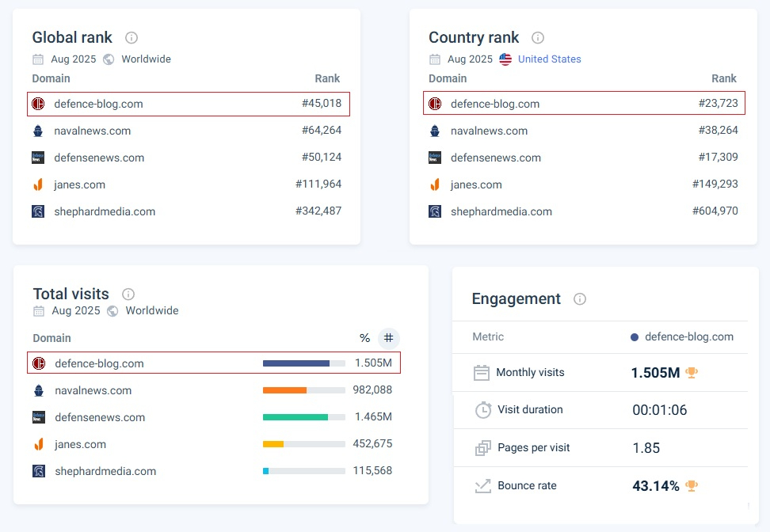Select shephardmedia.com in Global rank list
This screenshot has width=770, height=532.
click(x=105, y=211)
